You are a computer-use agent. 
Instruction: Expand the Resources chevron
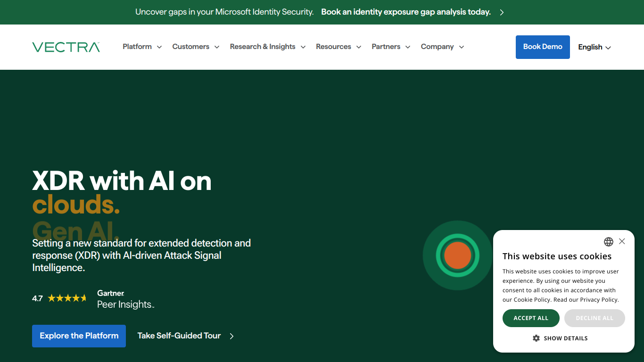point(359,47)
